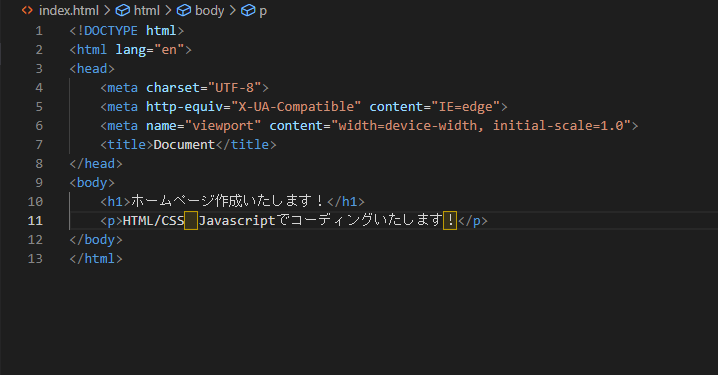718x375 pixels.
Task: Click line number 11 in gutter
Action: [35, 221]
